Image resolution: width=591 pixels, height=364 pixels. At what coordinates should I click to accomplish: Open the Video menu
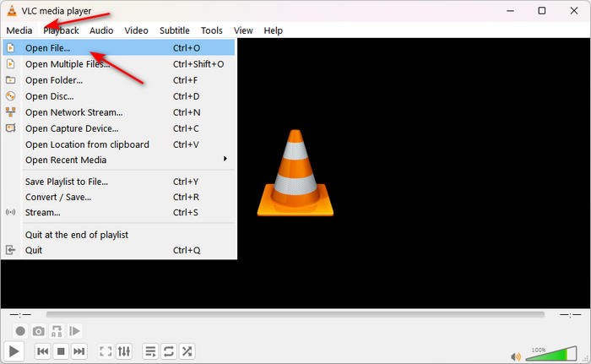pos(137,30)
